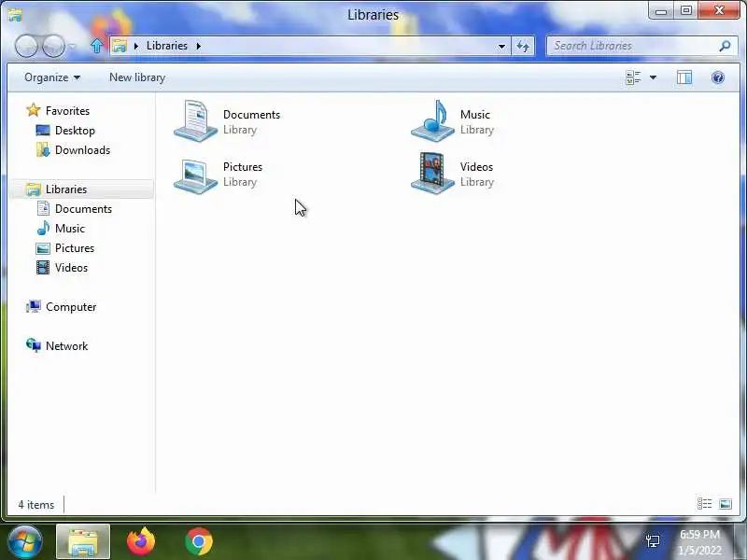This screenshot has width=747, height=560.
Task: Select Pictures label under Libraries tree
Action: (75, 248)
